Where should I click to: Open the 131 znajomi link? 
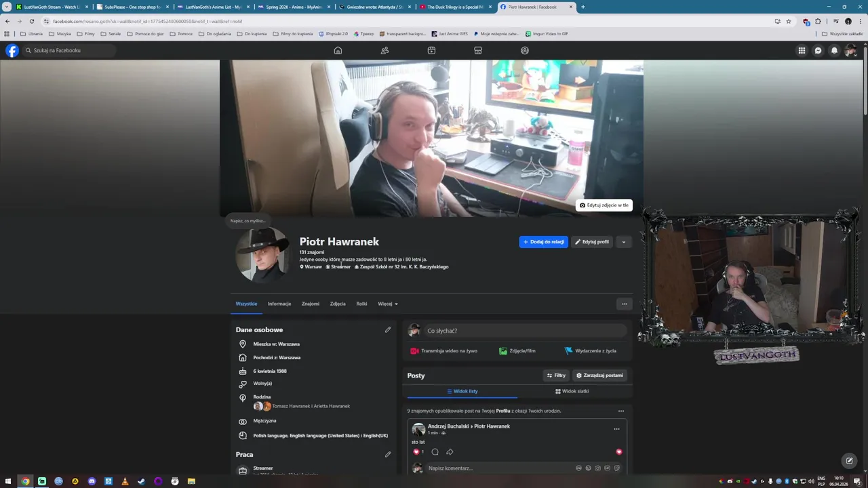click(312, 252)
